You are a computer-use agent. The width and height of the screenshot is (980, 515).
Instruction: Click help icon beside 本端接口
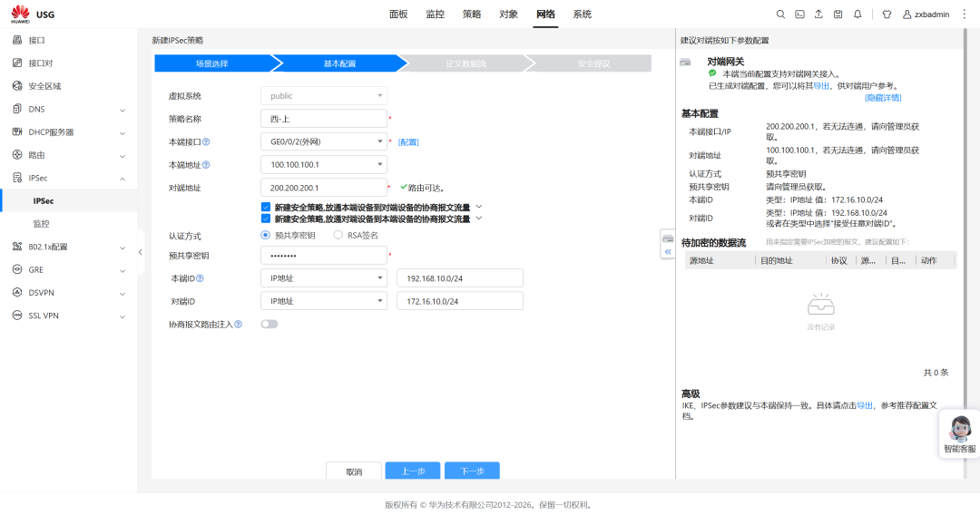click(206, 142)
